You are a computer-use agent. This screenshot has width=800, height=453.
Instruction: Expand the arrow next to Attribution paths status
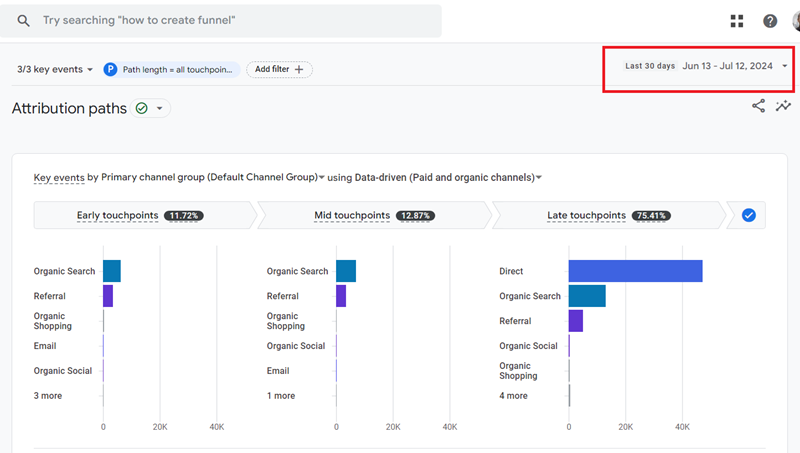(160, 108)
